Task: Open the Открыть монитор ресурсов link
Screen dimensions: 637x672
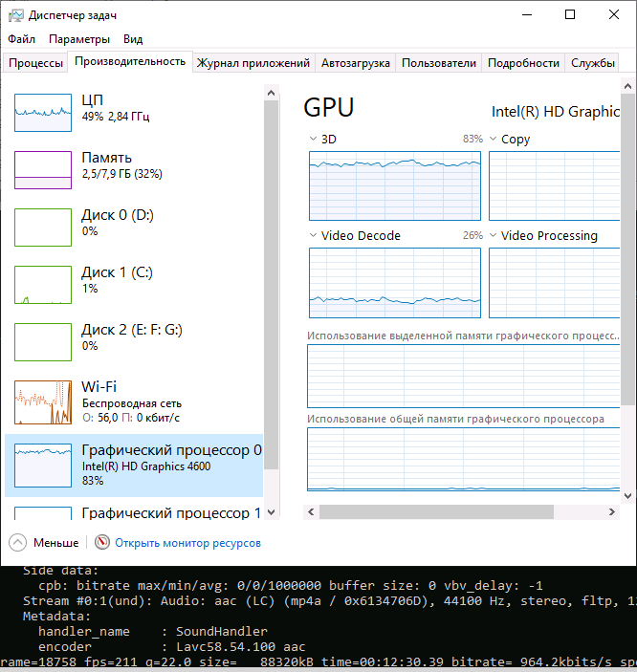Action: tap(187, 542)
